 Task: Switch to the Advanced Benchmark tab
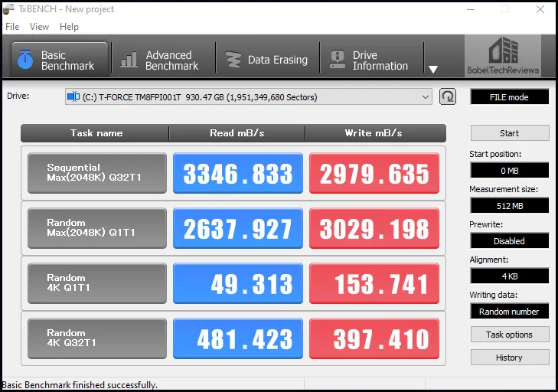[x=163, y=60]
